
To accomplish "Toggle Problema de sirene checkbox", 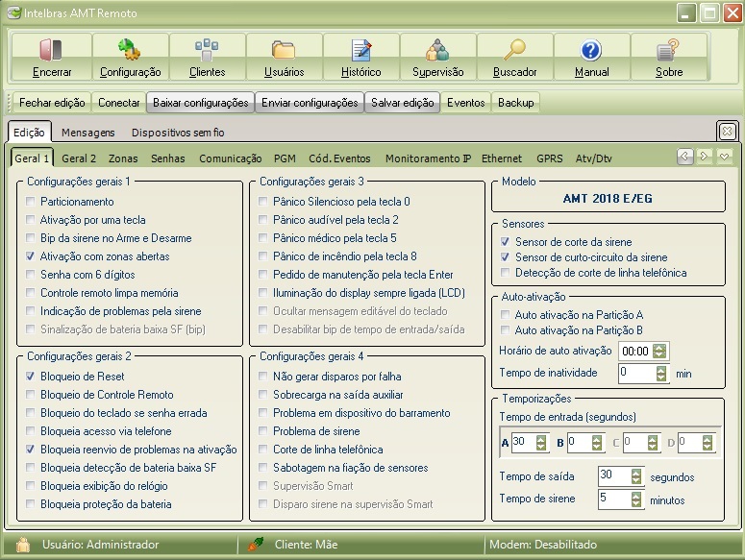I will pyautogui.click(x=262, y=430).
